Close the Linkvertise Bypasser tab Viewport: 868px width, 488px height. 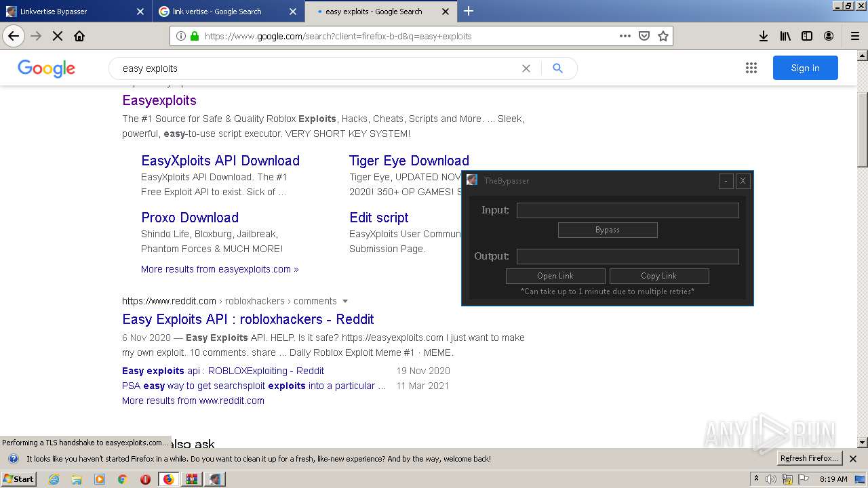tap(140, 12)
